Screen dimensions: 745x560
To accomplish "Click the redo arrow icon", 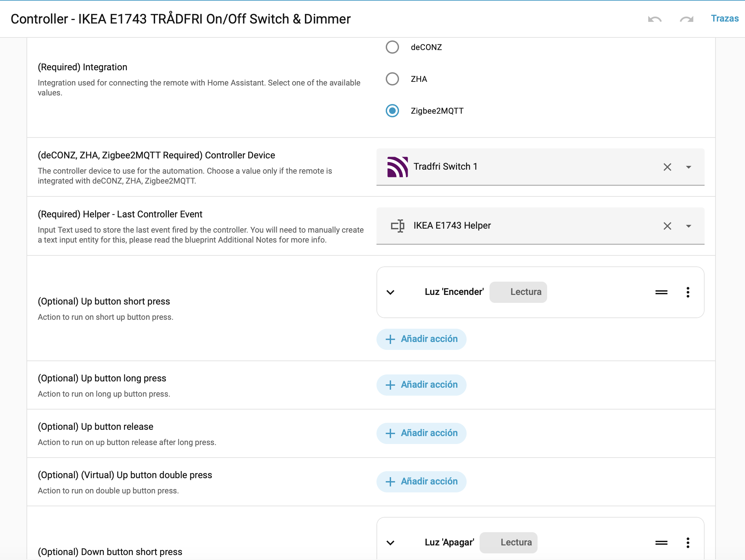I will 686,19.
